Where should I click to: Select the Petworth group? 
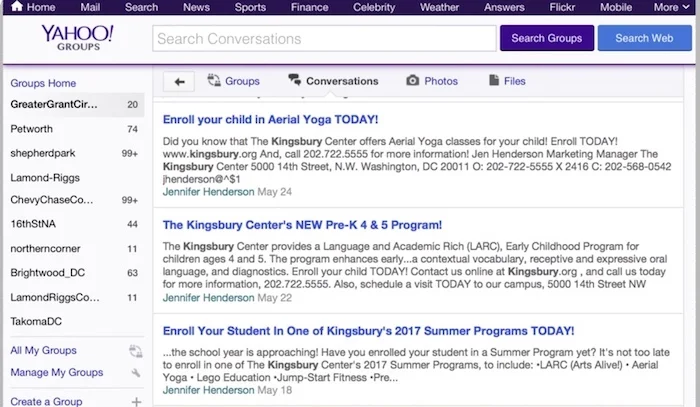(x=31, y=129)
